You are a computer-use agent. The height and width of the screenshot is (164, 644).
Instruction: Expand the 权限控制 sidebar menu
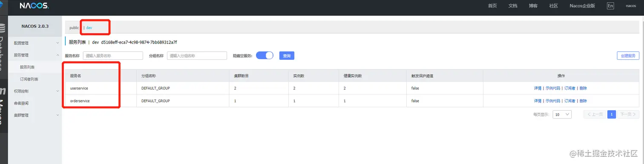pos(35,91)
